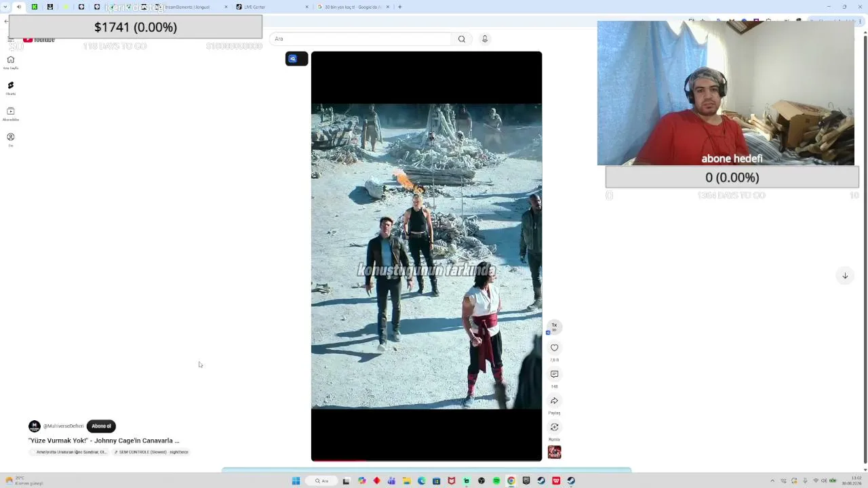868x488 pixels.
Task: Open a new browser tab
Action: click(400, 7)
